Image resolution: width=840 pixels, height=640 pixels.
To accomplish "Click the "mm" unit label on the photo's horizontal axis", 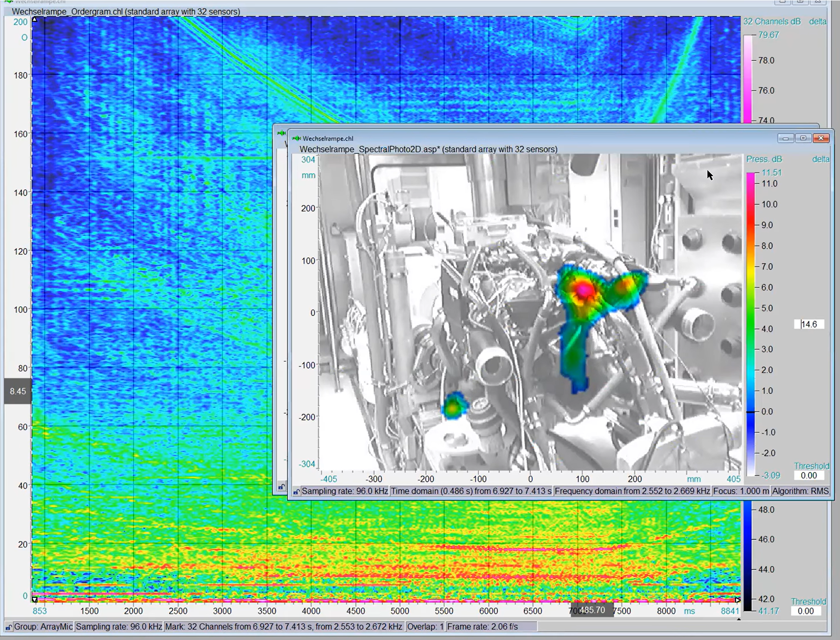I will [694, 479].
